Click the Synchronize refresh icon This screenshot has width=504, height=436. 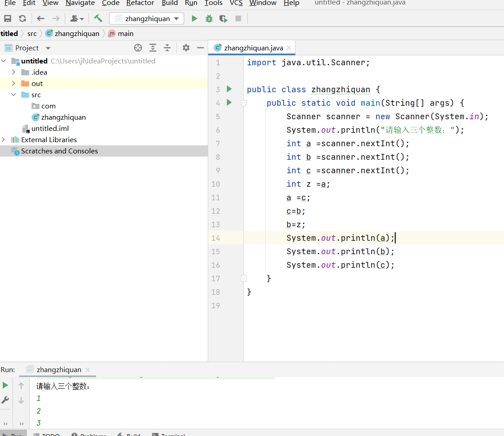(x=22, y=18)
